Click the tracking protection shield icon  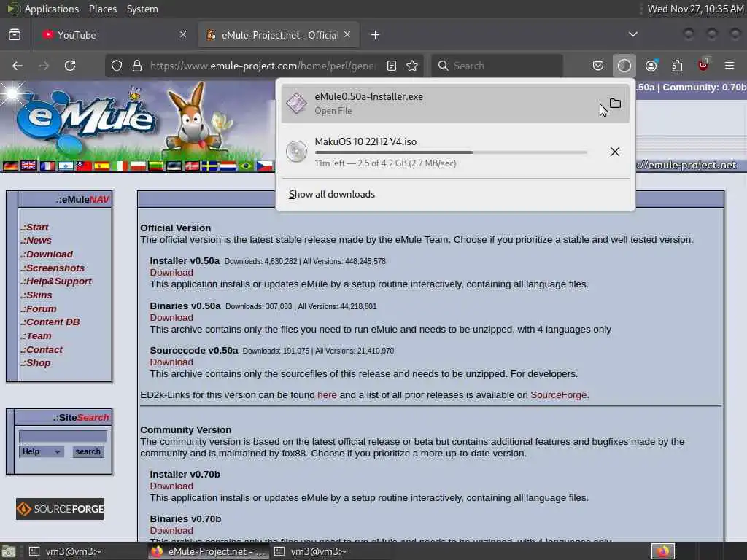tap(117, 66)
